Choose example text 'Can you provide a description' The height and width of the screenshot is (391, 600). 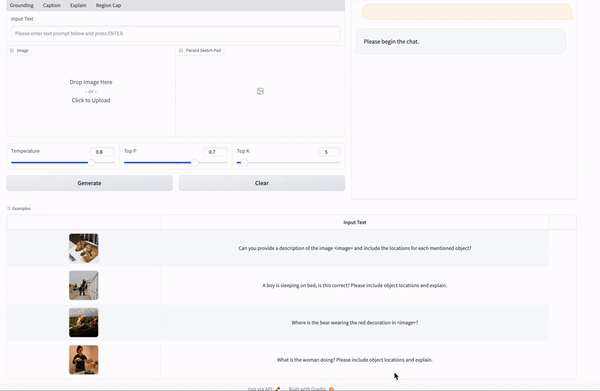pyautogui.click(x=355, y=248)
